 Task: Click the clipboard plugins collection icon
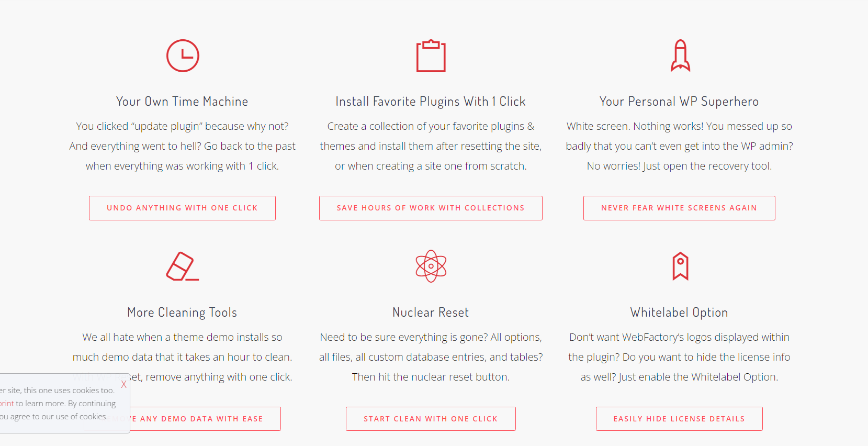(431, 55)
